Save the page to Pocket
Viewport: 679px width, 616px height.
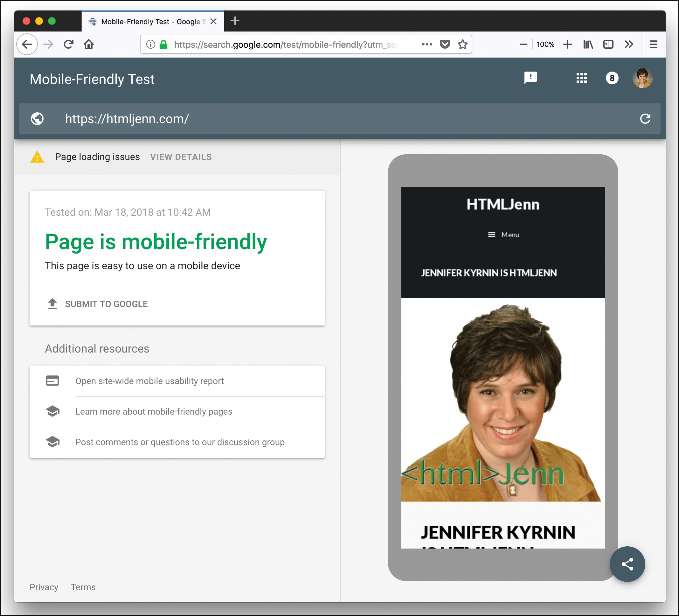click(445, 44)
